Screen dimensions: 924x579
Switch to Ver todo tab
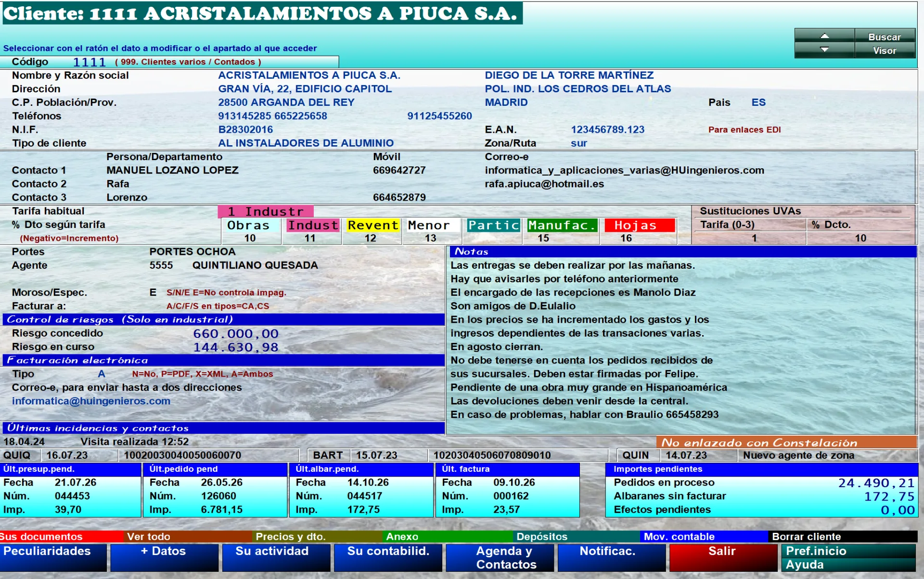(x=188, y=536)
